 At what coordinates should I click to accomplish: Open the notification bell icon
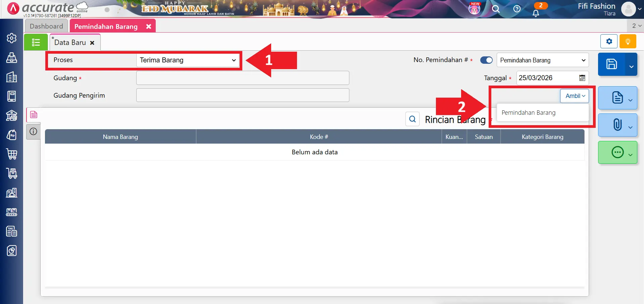point(536,13)
